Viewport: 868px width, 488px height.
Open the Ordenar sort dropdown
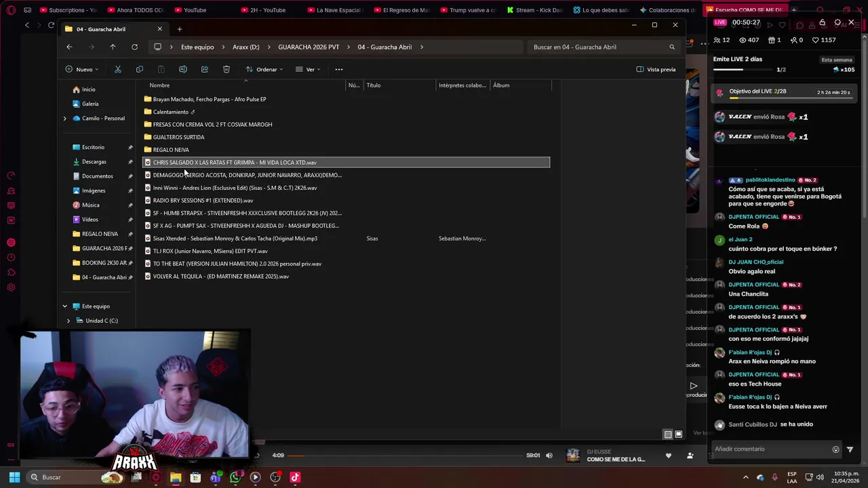(264, 69)
